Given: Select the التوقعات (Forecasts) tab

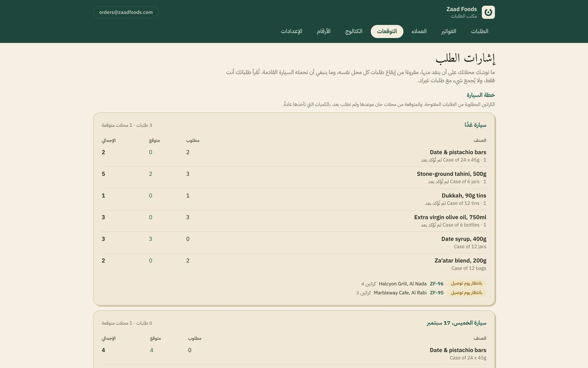Looking at the screenshot, I should click(387, 31).
